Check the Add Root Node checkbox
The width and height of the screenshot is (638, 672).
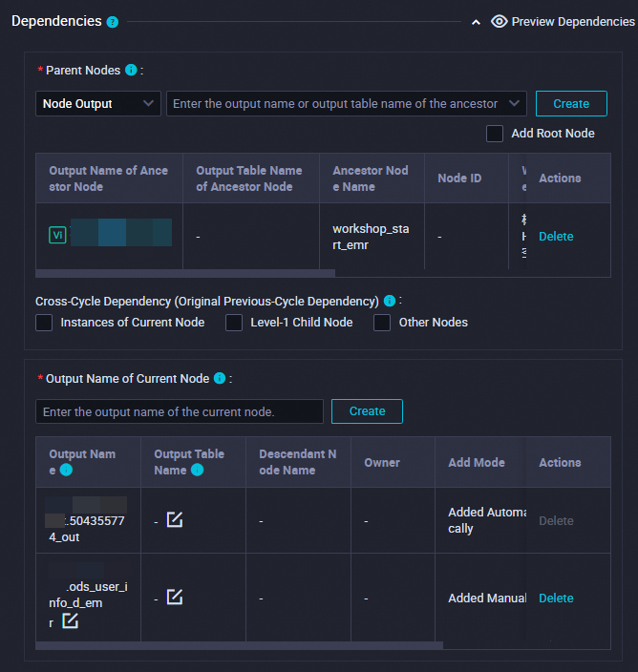coord(495,134)
